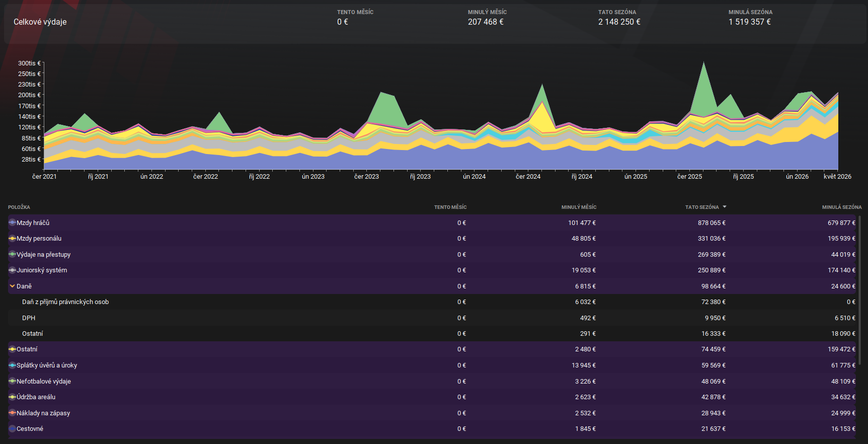Viewport: 868px width, 444px height.
Task: Click the 679 877 € last season value
Action: tap(841, 223)
